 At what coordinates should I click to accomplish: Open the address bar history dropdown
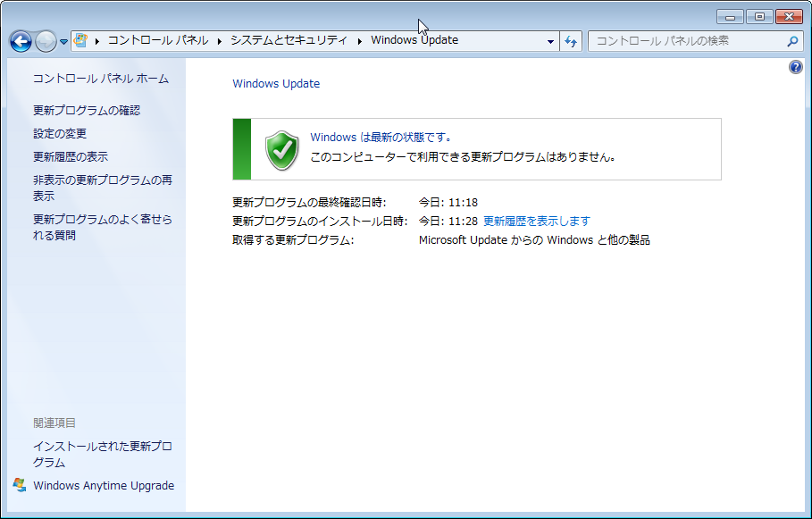pyautogui.click(x=550, y=41)
